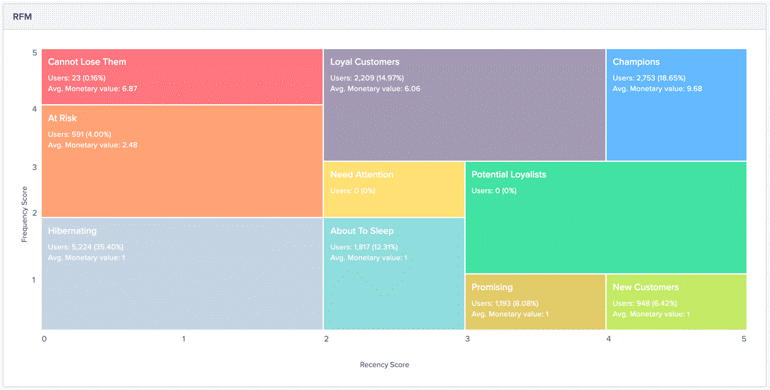Click Need Attention 'Users: 0 (0%)' text
This screenshot has height=390, width=770.
tap(353, 191)
